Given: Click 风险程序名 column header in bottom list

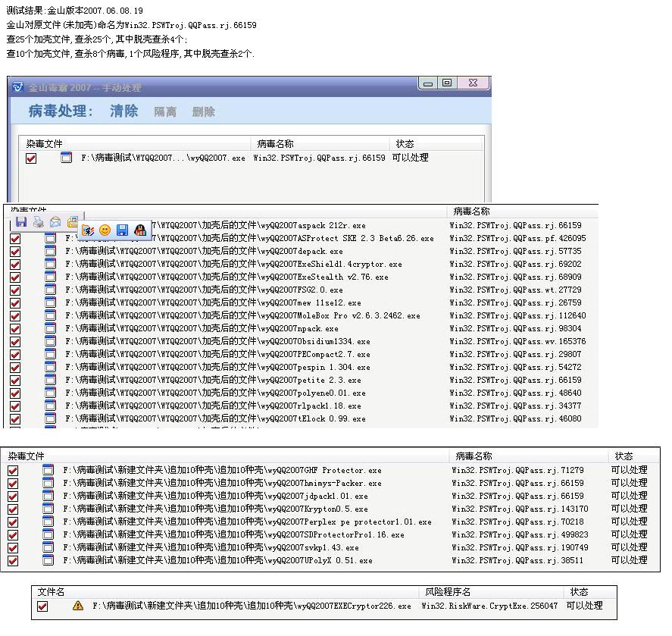Looking at the screenshot, I should (x=448, y=592).
